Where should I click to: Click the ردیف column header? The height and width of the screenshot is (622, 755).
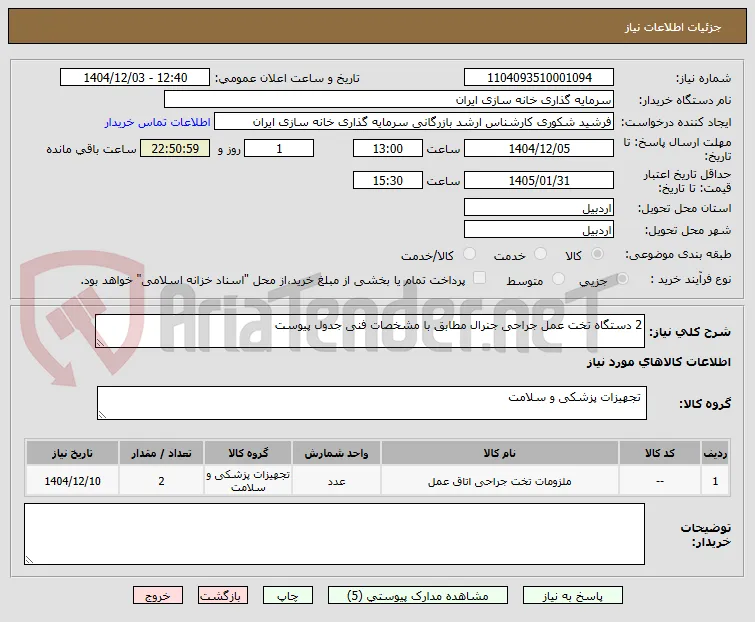(x=715, y=453)
